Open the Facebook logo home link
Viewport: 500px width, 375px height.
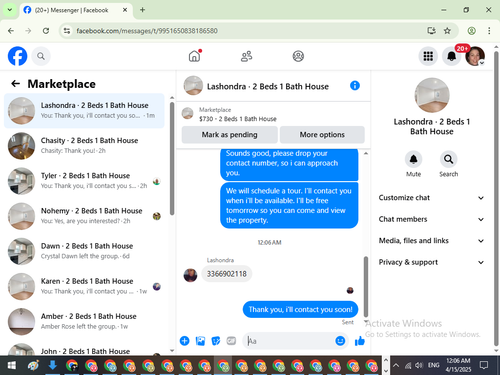17,56
